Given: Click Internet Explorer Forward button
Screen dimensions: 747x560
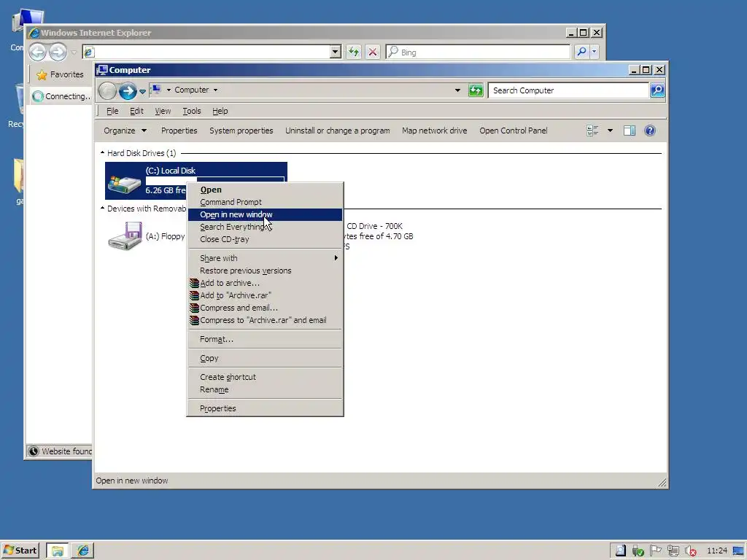Looking at the screenshot, I should point(58,52).
